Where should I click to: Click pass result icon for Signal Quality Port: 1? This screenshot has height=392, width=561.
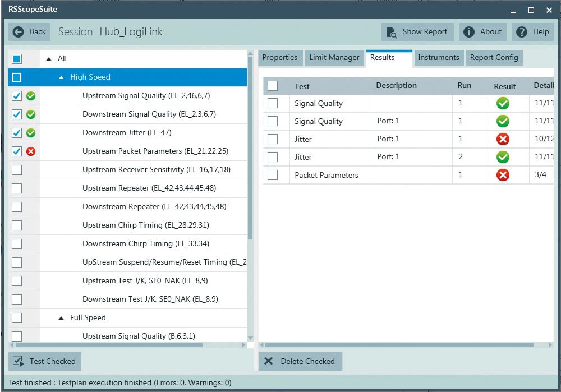[503, 121]
